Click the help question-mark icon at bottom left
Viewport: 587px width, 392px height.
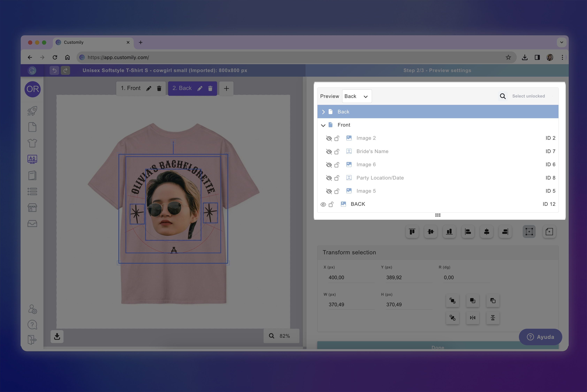[x=32, y=324]
